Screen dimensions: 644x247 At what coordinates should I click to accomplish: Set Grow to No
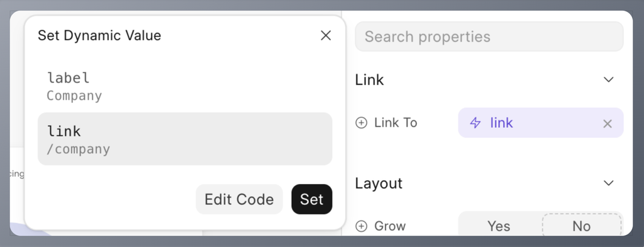point(582,226)
